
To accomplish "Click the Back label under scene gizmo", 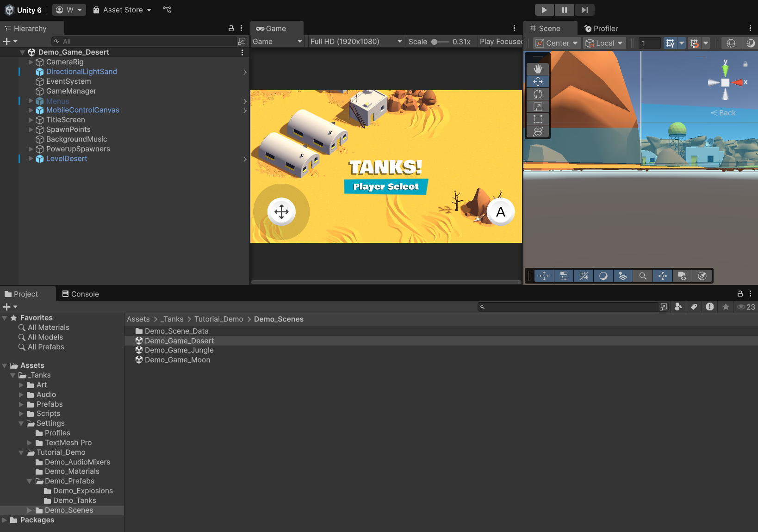I will tap(723, 113).
